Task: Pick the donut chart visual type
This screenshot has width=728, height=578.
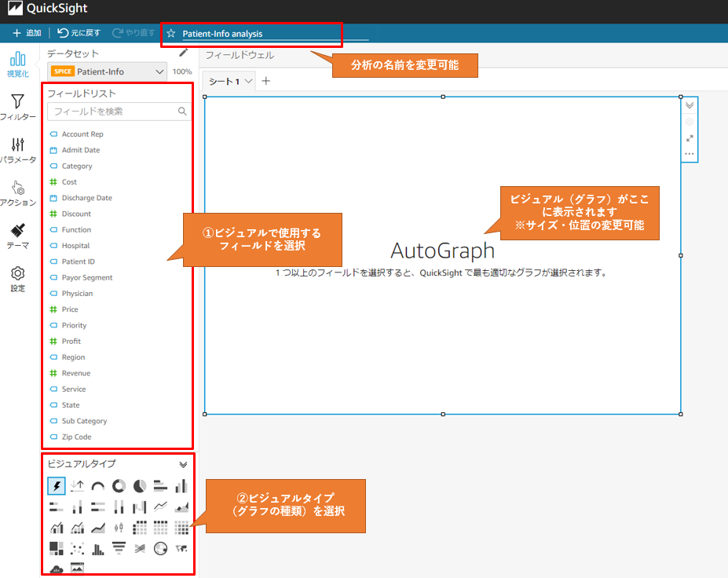Action: click(x=119, y=486)
